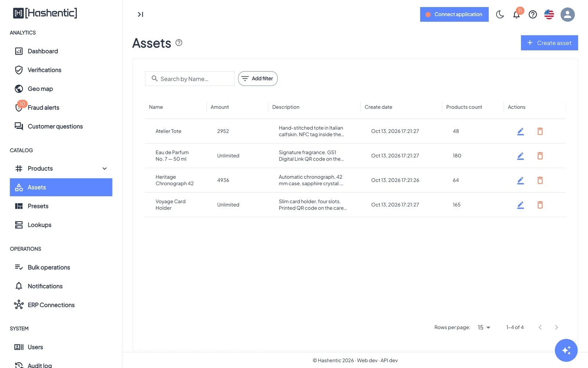Collapse the sidebar with the arrow icon

pos(140,14)
